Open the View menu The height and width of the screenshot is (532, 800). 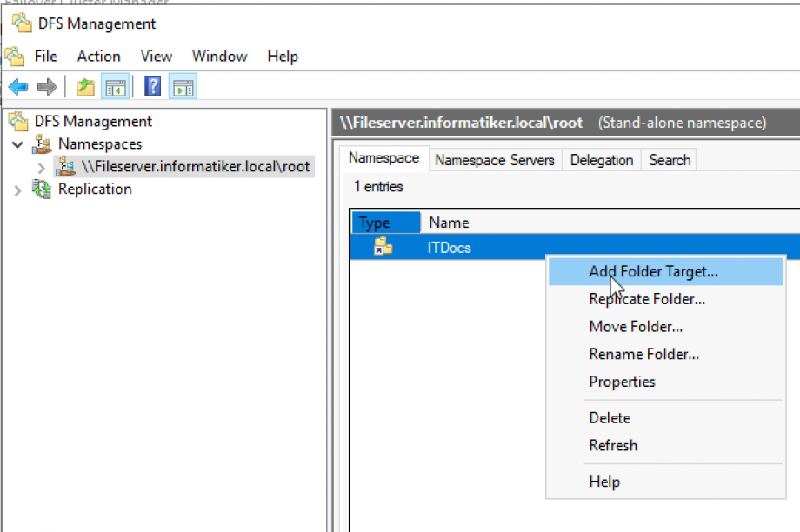pos(156,56)
